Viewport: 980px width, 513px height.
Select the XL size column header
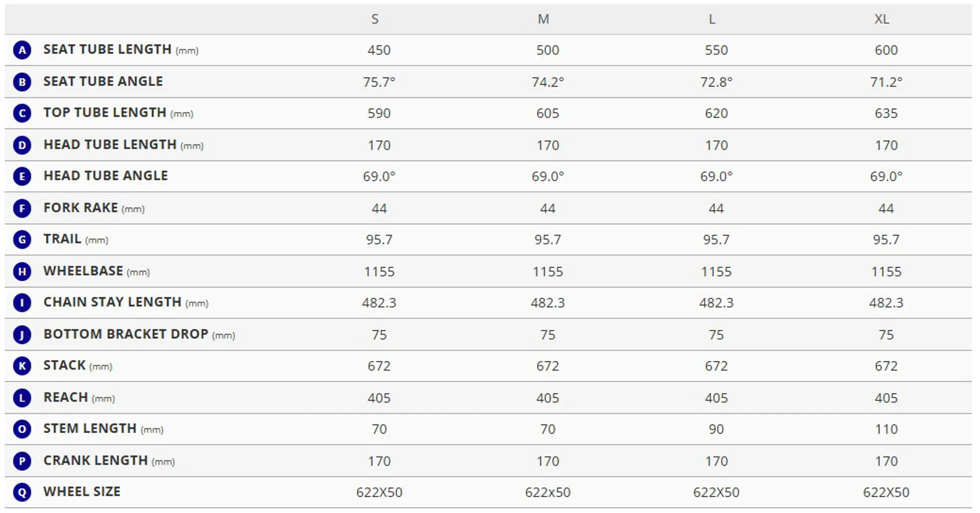(881, 19)
